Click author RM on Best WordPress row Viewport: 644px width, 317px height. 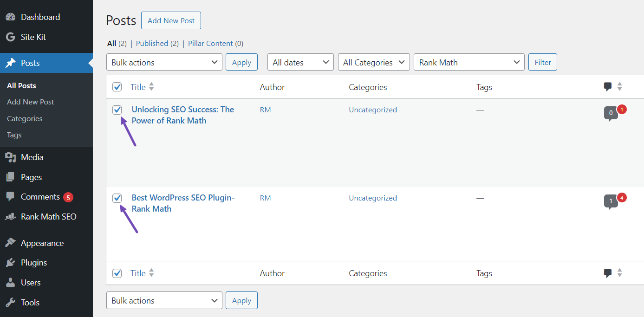265,198
